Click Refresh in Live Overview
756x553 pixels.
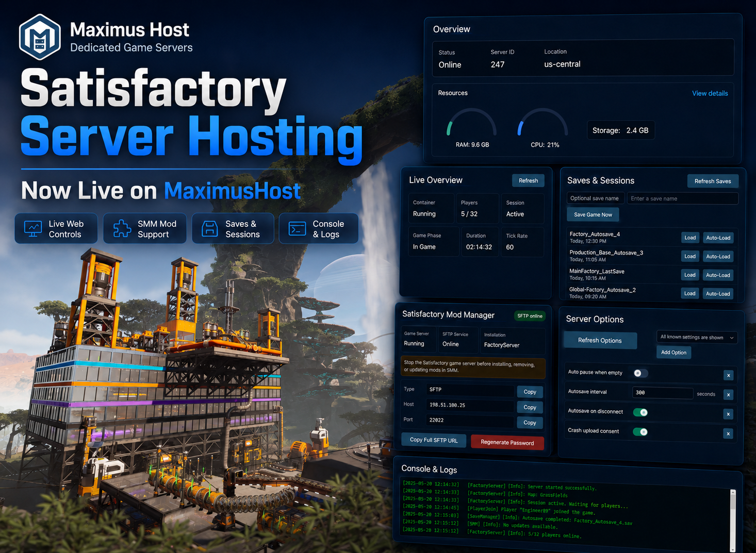pyautogui.click(x=528, y=180)
